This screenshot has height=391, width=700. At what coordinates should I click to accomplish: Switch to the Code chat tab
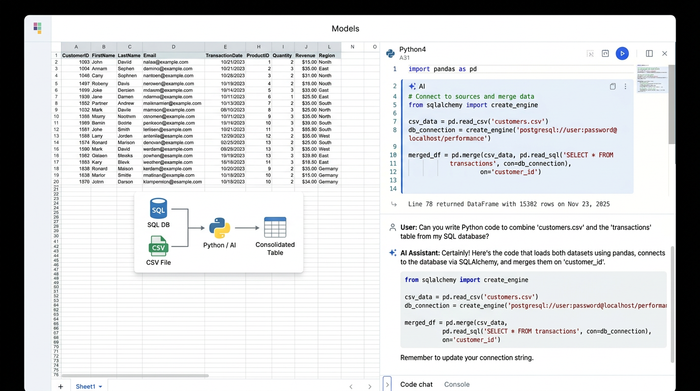click(416, 384)
